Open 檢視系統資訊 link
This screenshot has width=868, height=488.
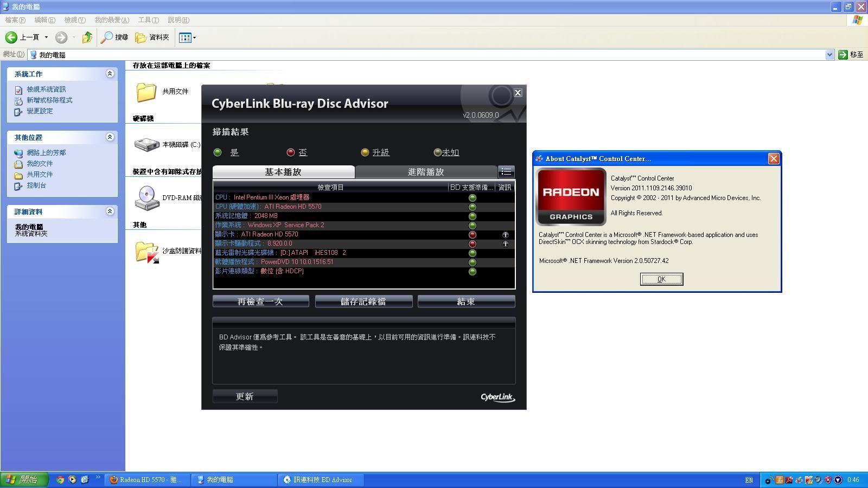click(x=46, y=89)
